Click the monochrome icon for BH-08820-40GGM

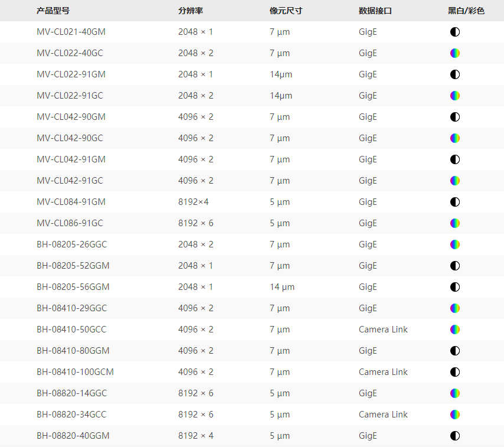pos(454,436)
